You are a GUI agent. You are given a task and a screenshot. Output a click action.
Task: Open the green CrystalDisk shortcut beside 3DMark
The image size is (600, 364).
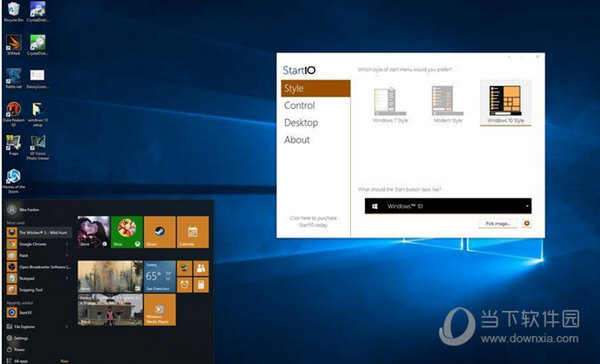tap(38, 45)
